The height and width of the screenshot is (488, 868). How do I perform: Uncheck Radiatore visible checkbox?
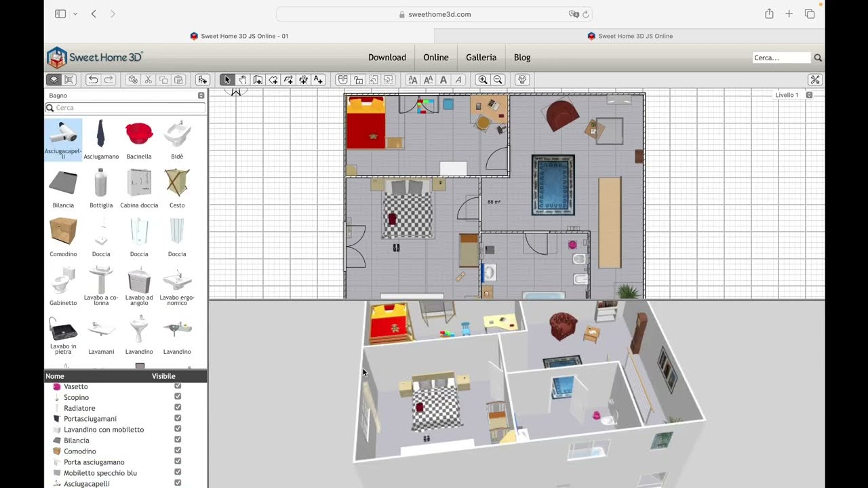(x=178, y=408)
